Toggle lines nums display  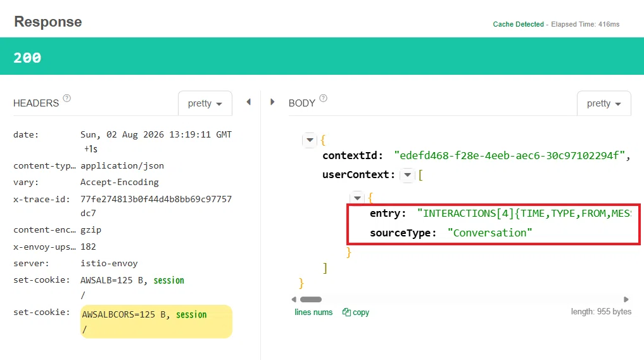coord(313,312)
